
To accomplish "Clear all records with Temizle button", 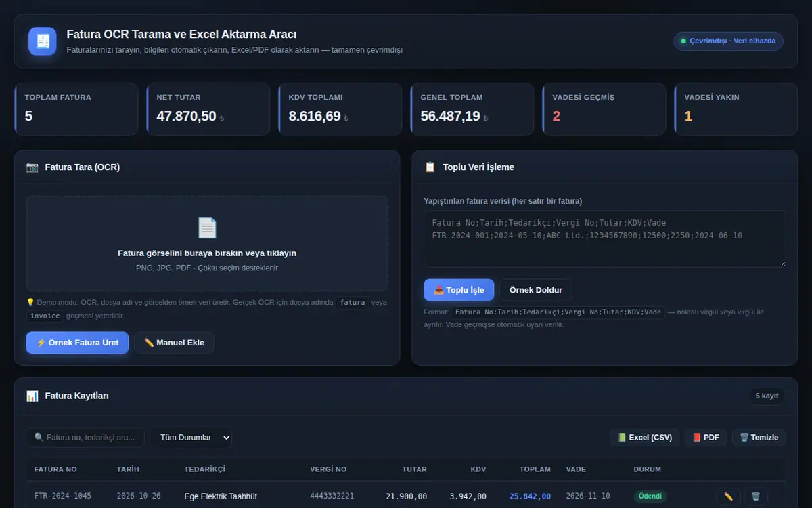I will 759,438.
